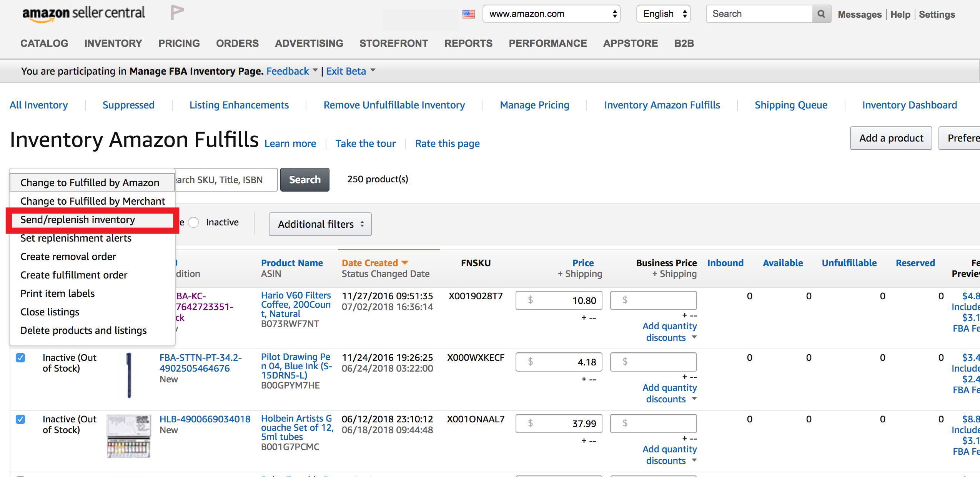Click Take the tour link
This screenshot has height=477, width=980.
point(365,143)
